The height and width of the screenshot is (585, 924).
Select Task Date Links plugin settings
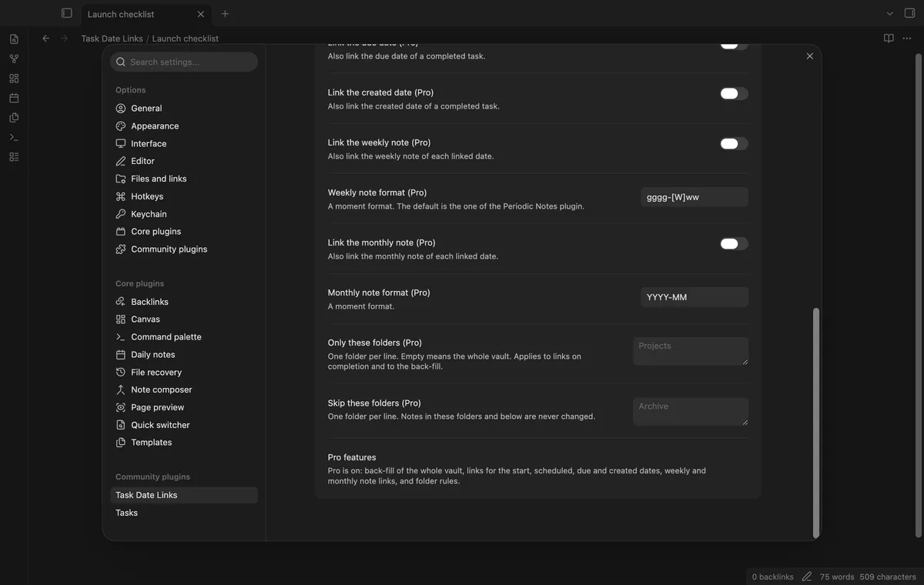pos(184,495)
